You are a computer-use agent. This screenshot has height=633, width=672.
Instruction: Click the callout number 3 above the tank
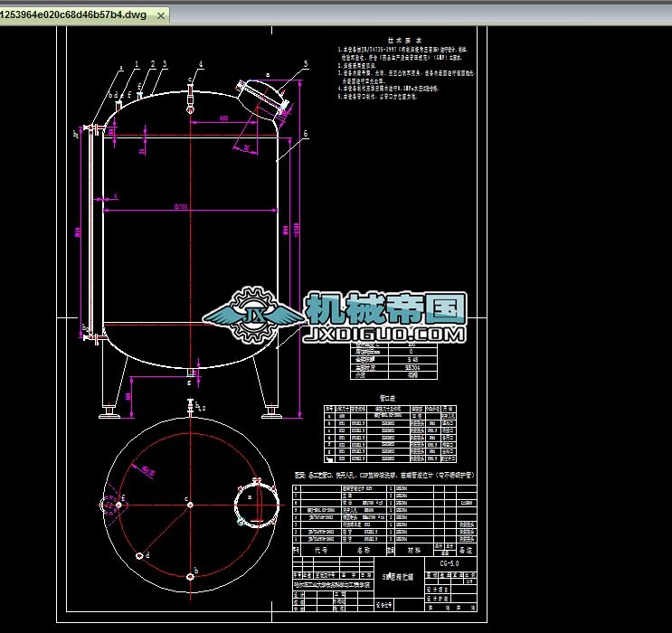click(x=165, y=64)
